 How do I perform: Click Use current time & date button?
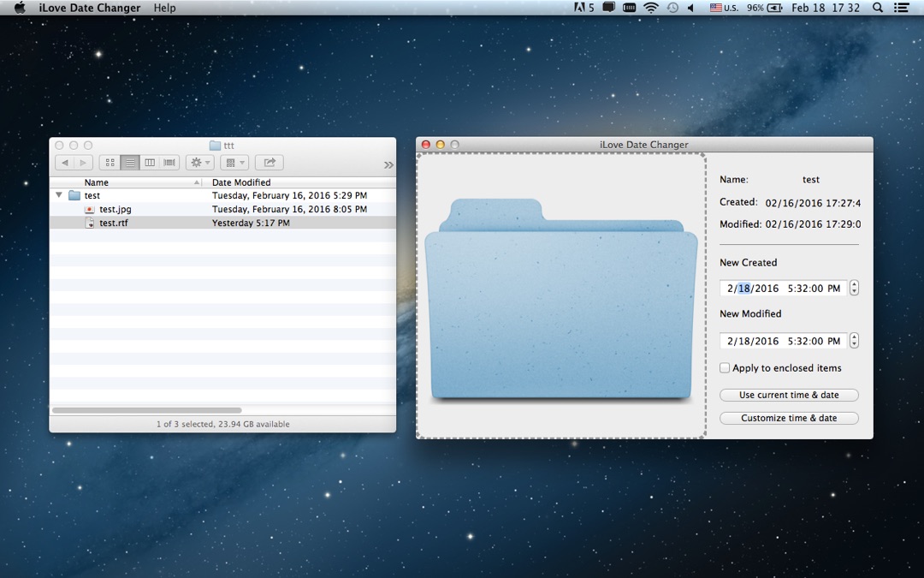pyautogui.click(x=789, y=396)
